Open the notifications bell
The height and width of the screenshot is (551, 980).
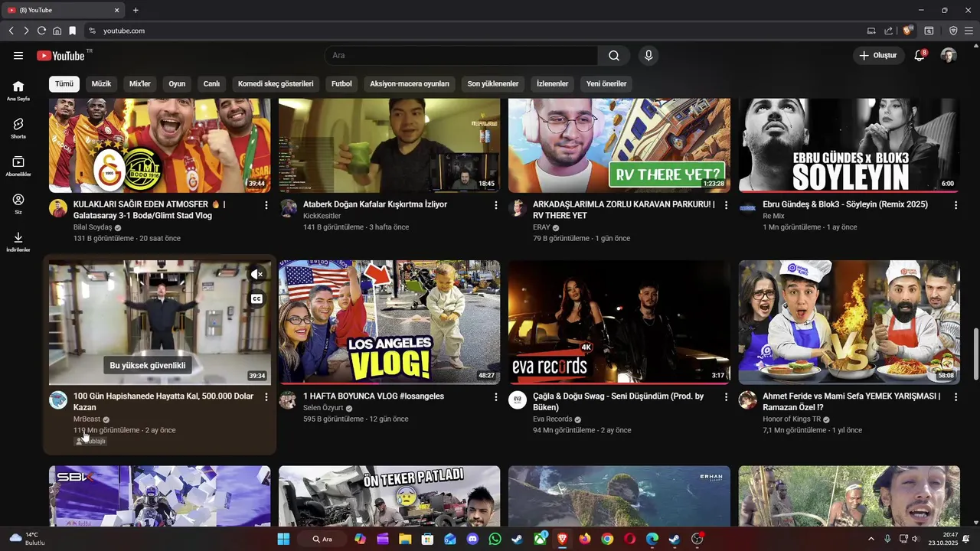tap(920, 55)
